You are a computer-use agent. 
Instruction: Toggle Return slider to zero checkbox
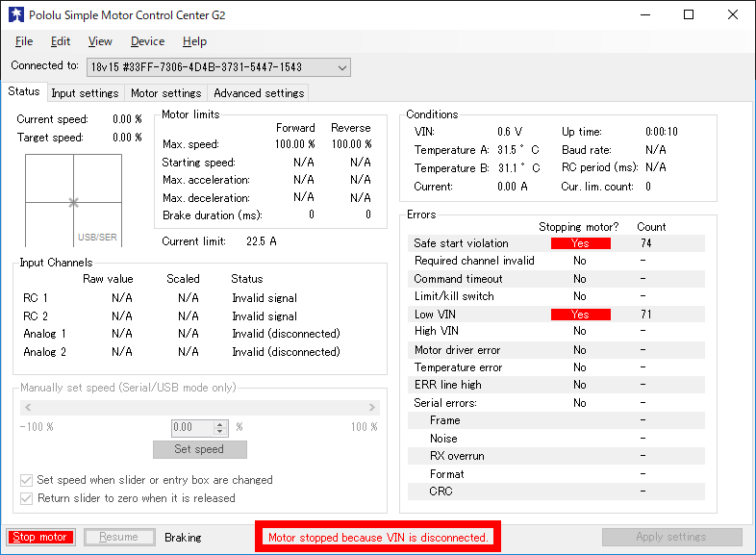26,498
